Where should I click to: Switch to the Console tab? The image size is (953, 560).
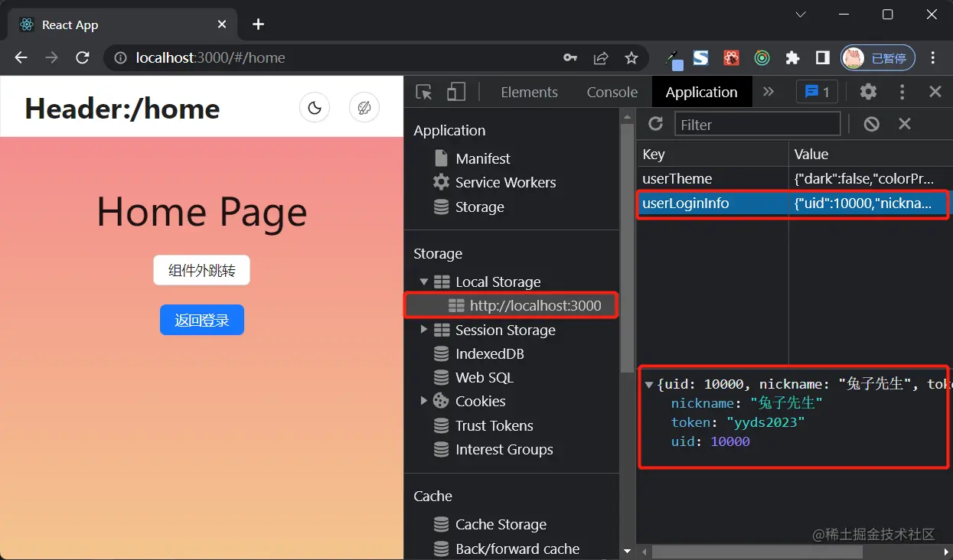coord(612,92)
